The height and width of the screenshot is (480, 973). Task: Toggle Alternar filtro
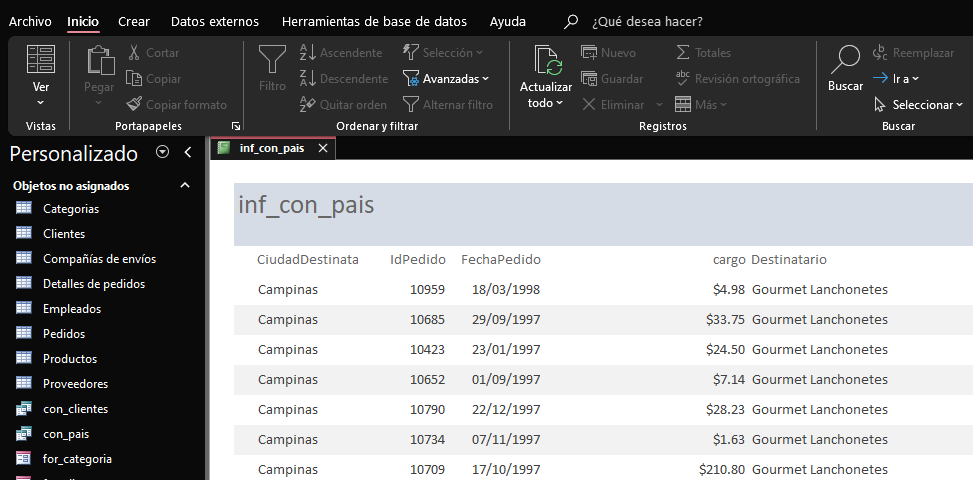tap(447, 105)
